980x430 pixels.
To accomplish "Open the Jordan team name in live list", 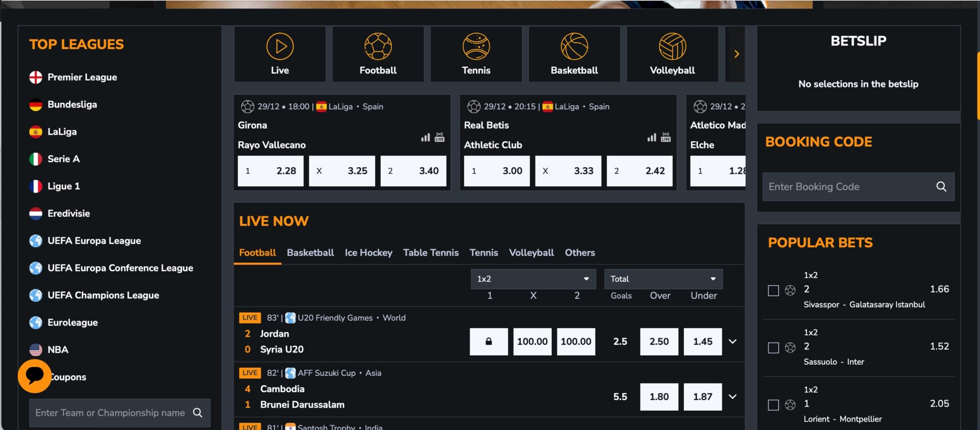I will pos(275,334).
